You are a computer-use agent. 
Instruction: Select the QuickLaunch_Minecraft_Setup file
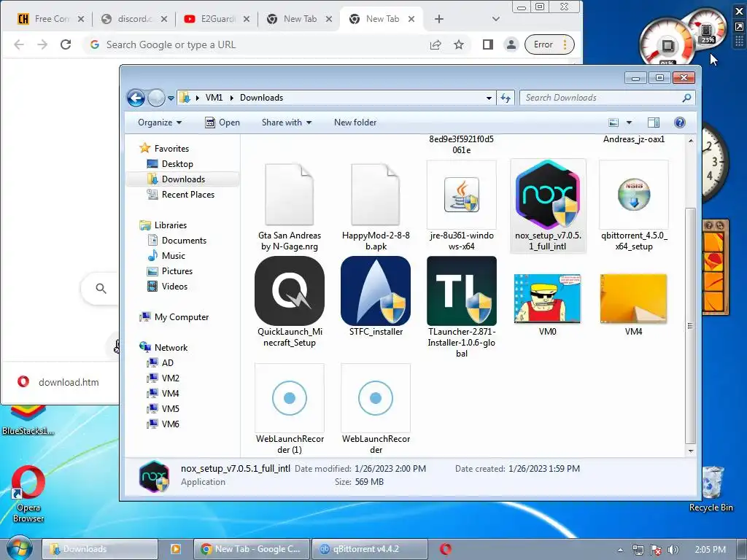[x=289, y=302]
